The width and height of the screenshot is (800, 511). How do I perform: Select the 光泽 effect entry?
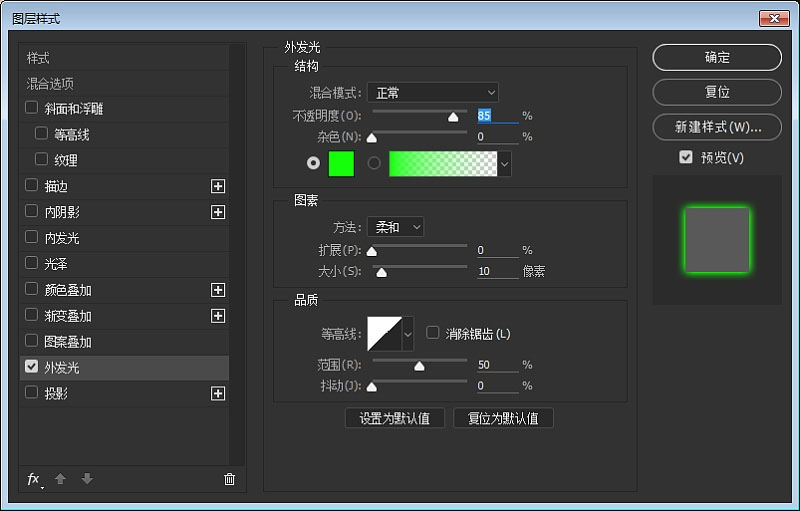124,264
